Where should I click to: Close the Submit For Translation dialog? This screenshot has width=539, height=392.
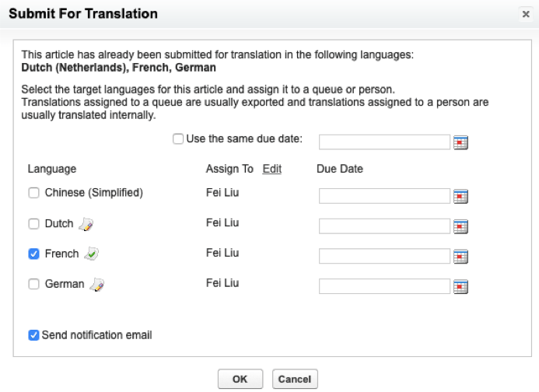click(x=526, y=14)
